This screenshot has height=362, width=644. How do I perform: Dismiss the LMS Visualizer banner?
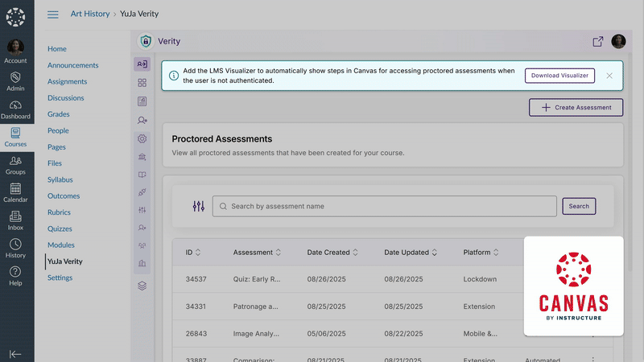pyautogui.click(x=609, y=76)
